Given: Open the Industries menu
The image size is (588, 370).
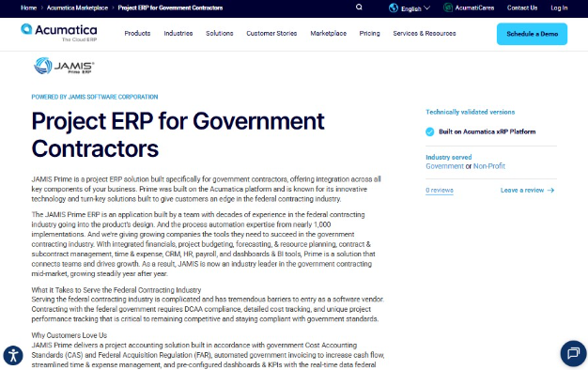Looking at the screenshot, I should click(178, 34).
